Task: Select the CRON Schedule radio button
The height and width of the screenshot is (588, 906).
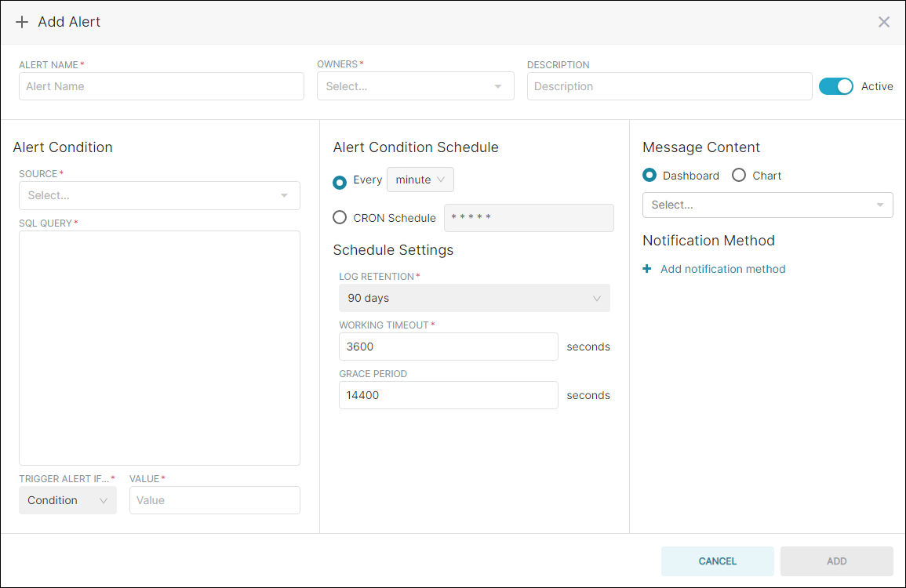Action: (x=340, y=218)
